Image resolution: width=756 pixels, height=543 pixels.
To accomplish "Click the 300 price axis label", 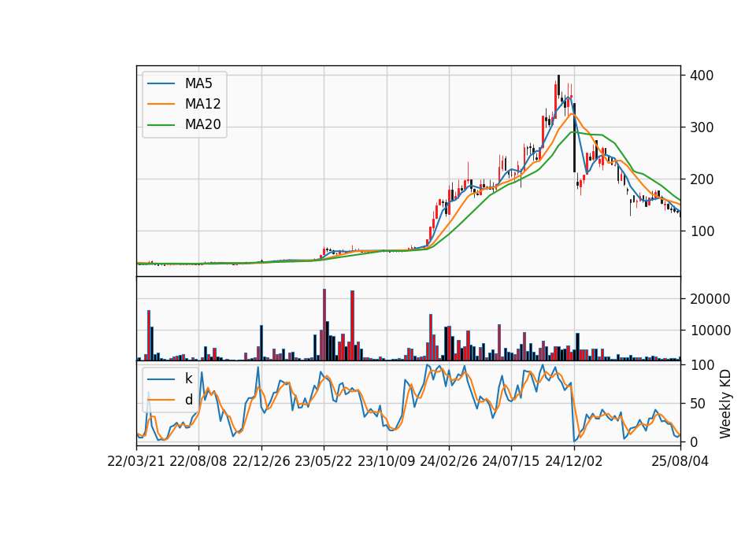I will (702, 127).
